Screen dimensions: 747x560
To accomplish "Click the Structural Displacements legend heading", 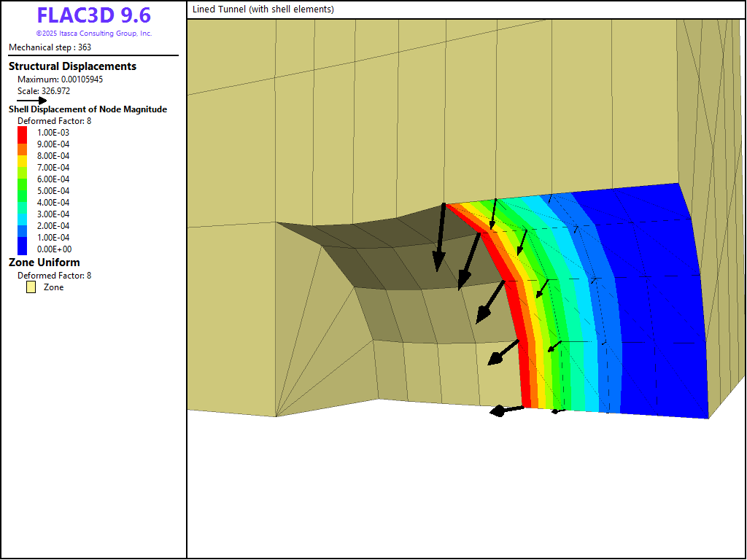I will [72, 66].
